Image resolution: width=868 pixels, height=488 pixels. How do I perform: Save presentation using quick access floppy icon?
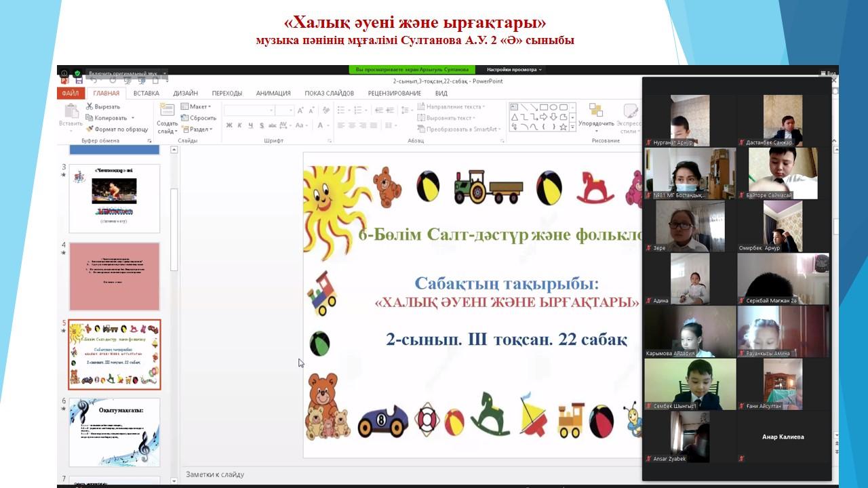pos(79,81)
